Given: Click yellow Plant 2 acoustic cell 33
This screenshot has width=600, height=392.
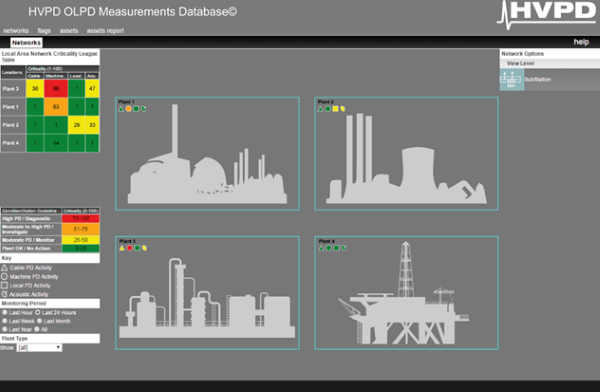Looking at the screenshot, I should (92, 125).
